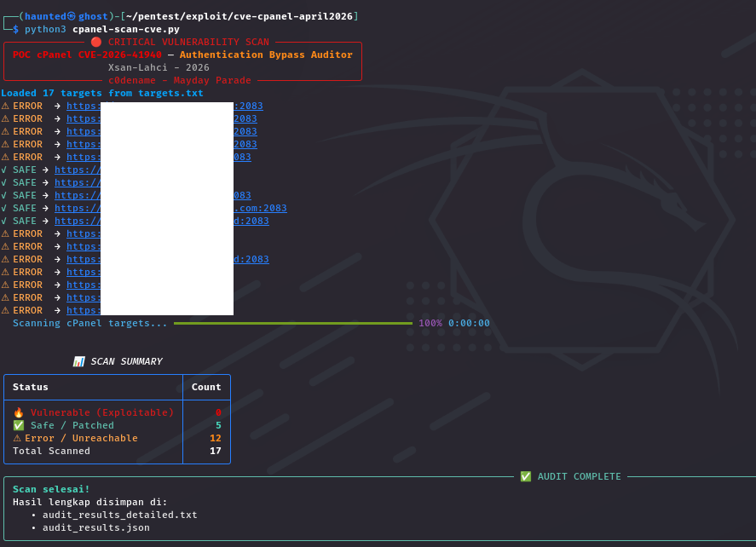This screenshot has width=756, height=547.
Task: Click 'Authentication Bypass Auditor' title text
Action: click(x=266, y=55)
